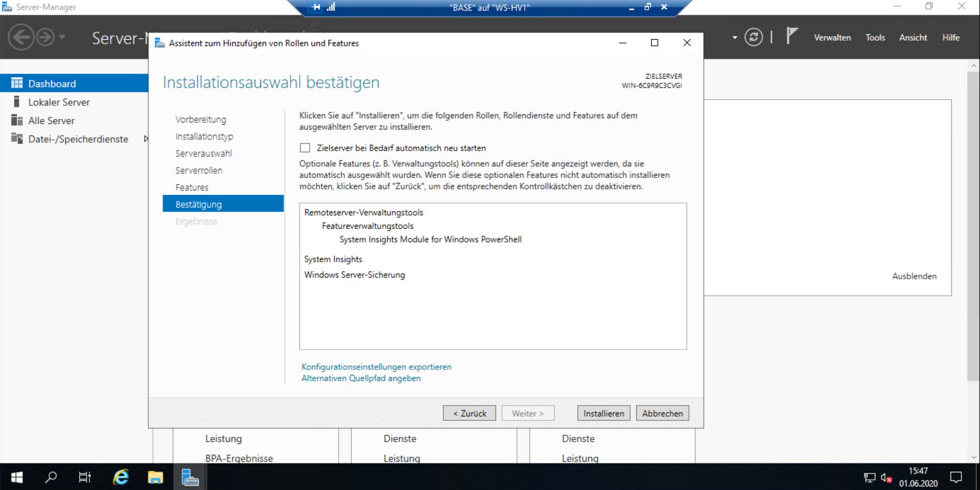Click the < Zurück button

pos(469,413)
